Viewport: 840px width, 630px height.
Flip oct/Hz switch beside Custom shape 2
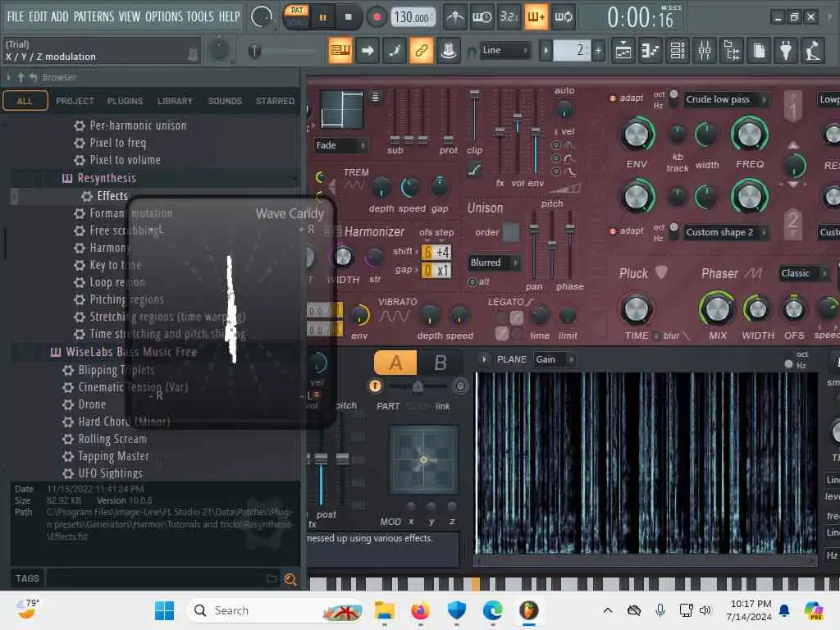pyautogui.click(x=673, y=231)
